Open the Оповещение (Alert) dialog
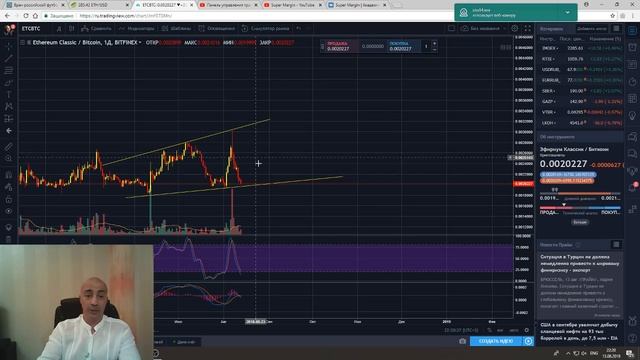 tap(217, 29)
